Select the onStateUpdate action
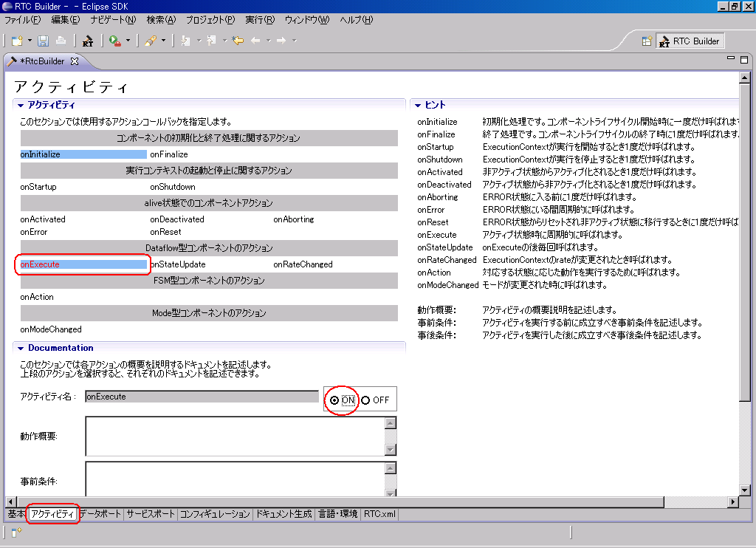This screenshot has width=756, height=548. tap(177, 264)
